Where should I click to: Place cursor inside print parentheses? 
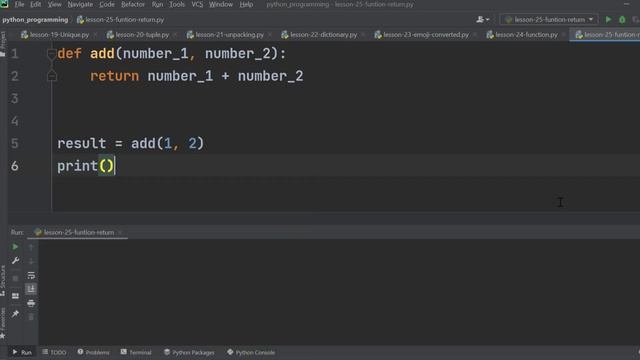click(107, 166)
